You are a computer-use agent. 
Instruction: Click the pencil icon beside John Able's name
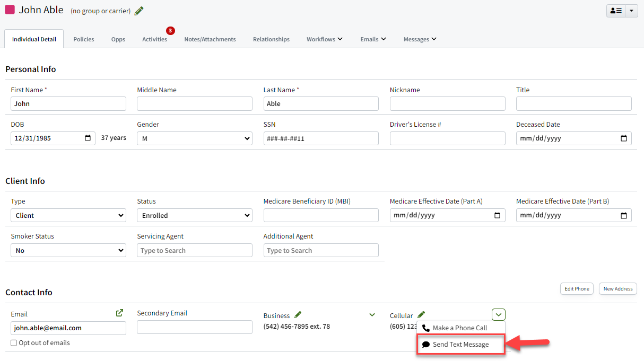(139, 11)
